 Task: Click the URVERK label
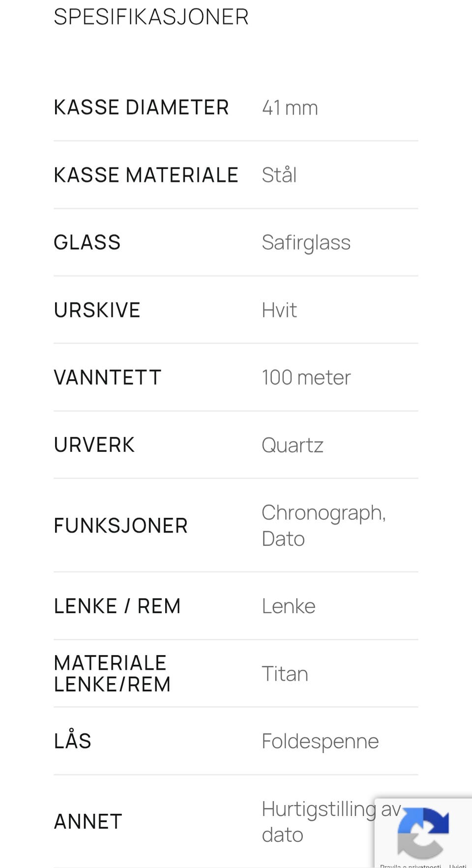[94, 445]
